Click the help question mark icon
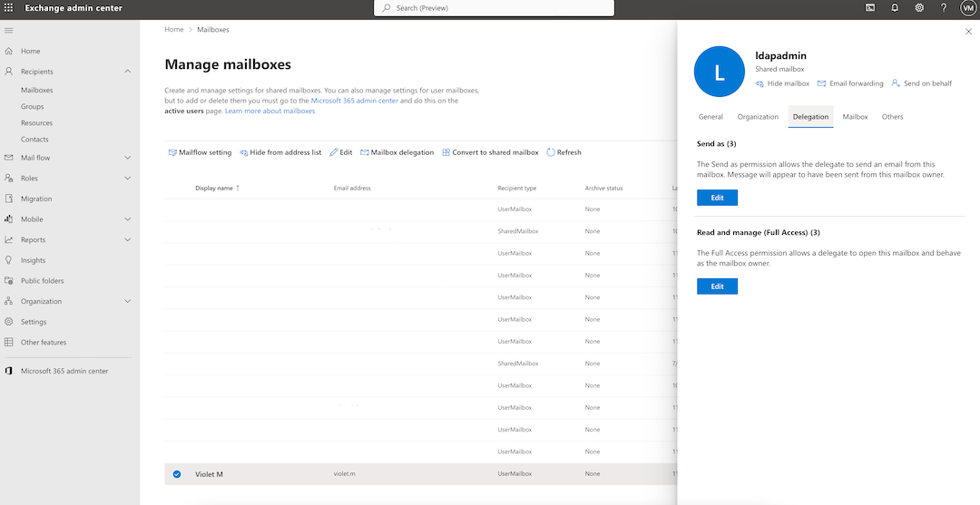 tap(944, 8)
